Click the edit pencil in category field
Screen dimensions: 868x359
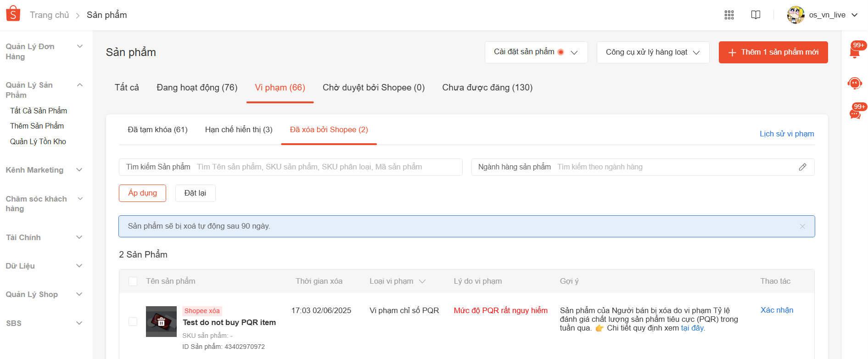(x=802, y=167)
